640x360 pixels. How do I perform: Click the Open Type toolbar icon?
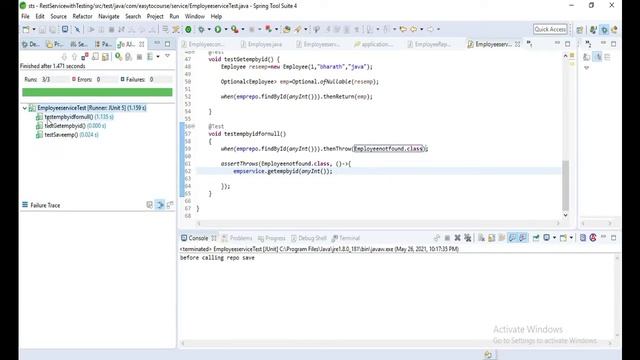287,29
